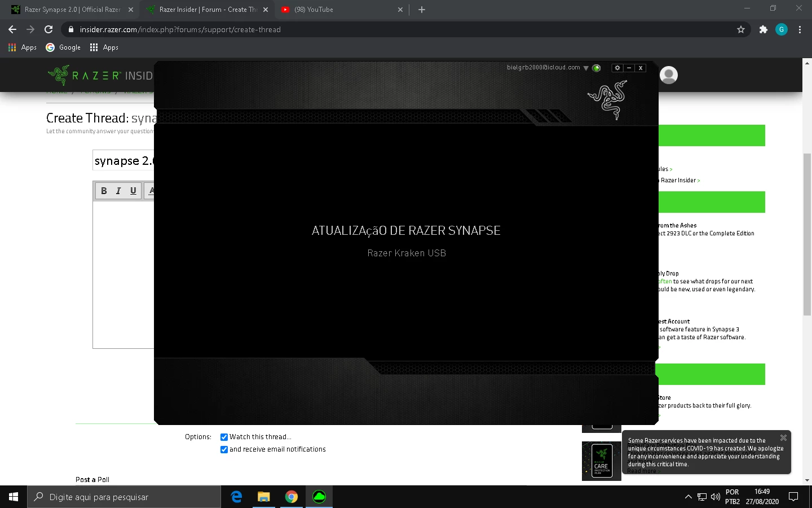Click the Google profile avatar in Chrome
Image resolution: width=812 pixels, height=508 pixels.
[x=782, y=29]
